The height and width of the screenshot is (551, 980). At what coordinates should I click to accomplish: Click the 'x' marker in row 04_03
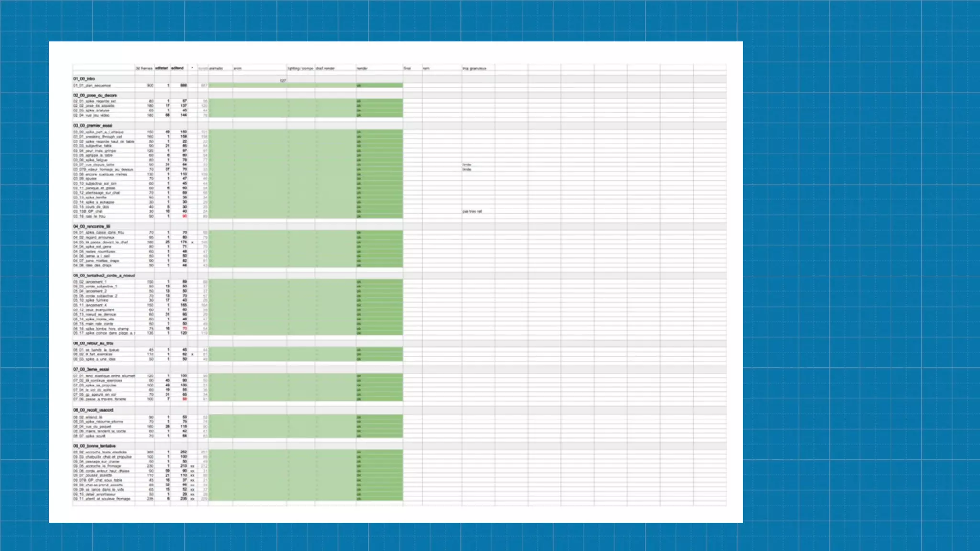point(192,242)
